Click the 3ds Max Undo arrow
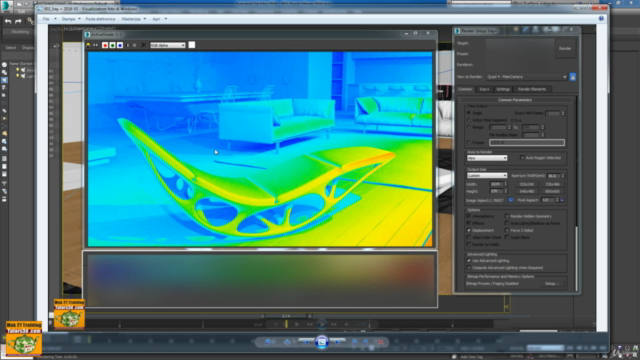 point(8,21)
